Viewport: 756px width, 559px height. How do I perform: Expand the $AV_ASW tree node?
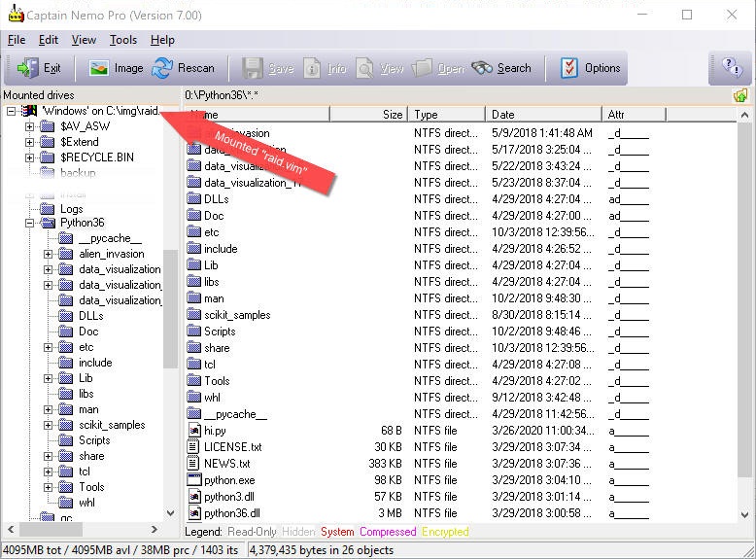29,126
